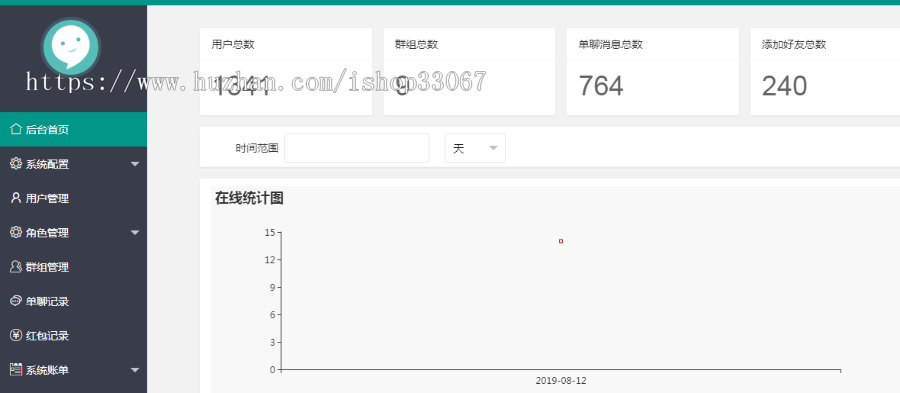Open the 红包记录 menu item
The width and height of the screenshot is (900, 393).
pos(73,336)
